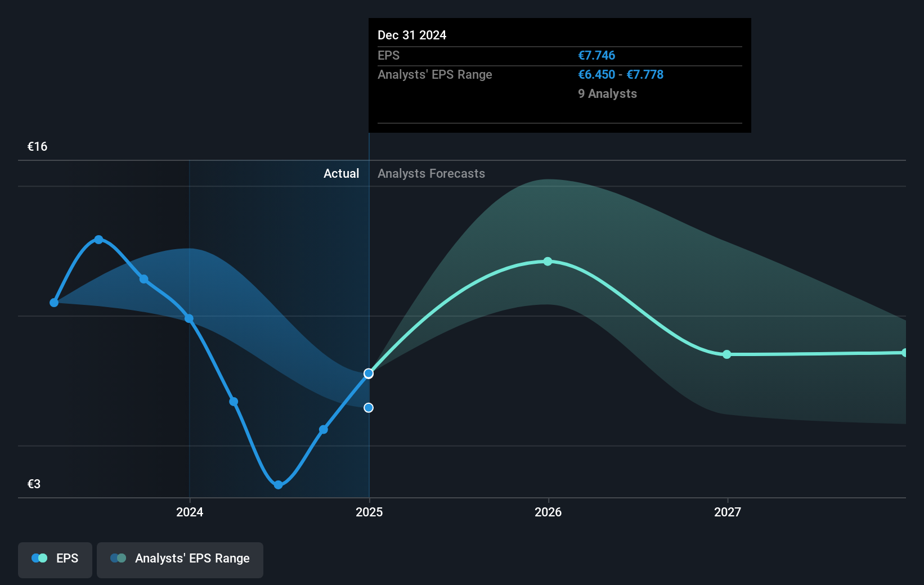Screen dimensions: 924x585
Task: Select the peak EPS data point in 2023
Action: (x=99, y=240)
